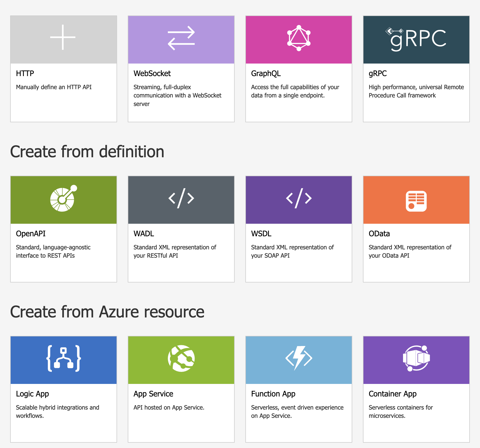480x448 pixels.
Task: Click the WADL code brackets icon
Action: click(181, 198)
